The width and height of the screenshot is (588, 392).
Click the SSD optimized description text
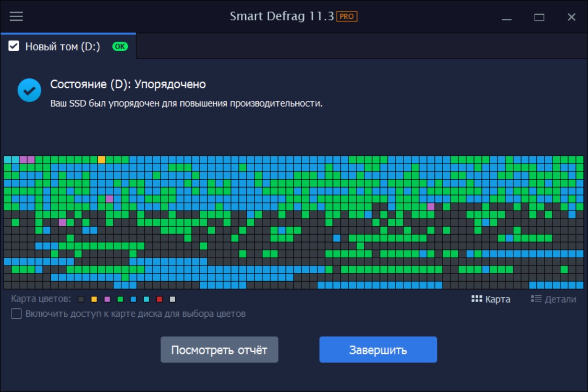187,103
